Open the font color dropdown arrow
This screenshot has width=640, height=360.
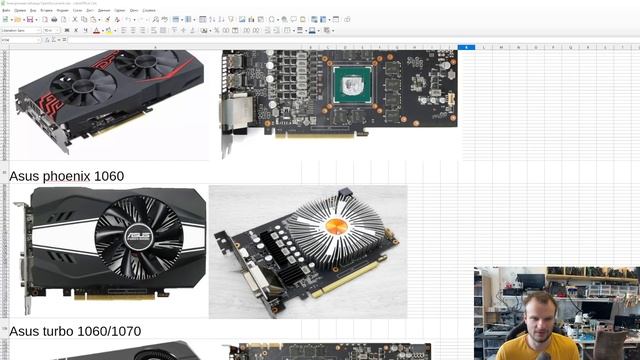coord(103,30)
